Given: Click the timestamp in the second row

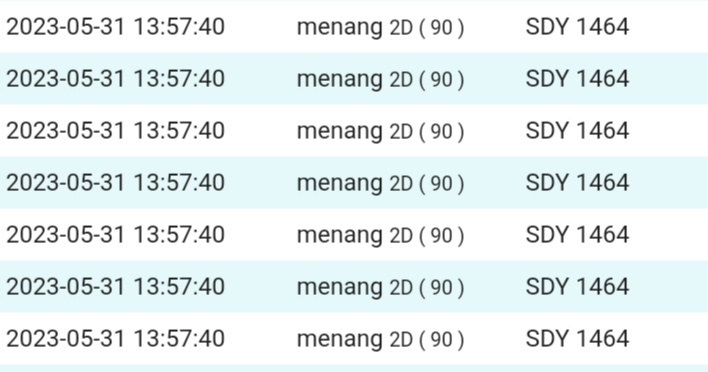Looking at the screenshot, I should [x=115, y=79].
